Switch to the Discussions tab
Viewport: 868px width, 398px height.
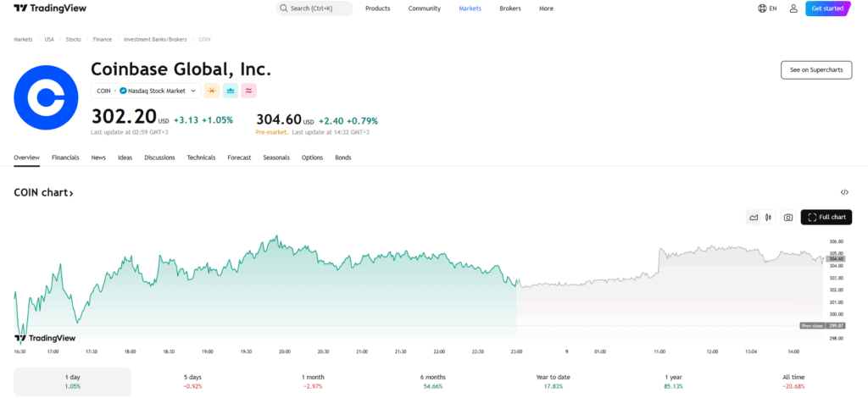159,158
